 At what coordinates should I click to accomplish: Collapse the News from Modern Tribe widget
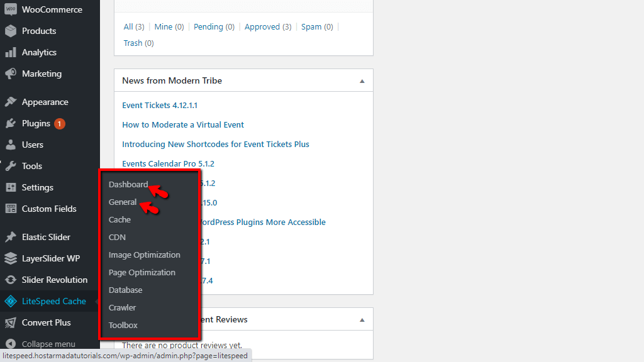(x=362, y=81)
